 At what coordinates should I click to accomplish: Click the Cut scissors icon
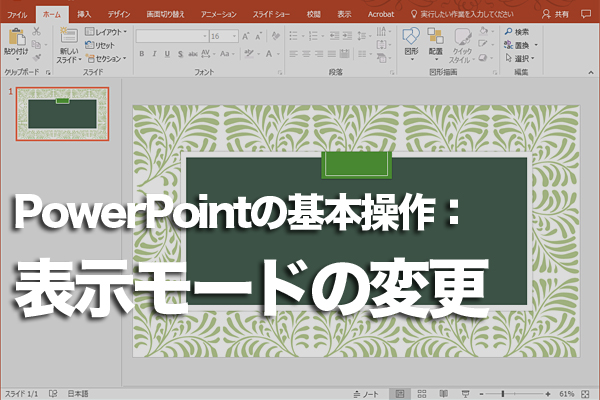(x=36, y=31)
